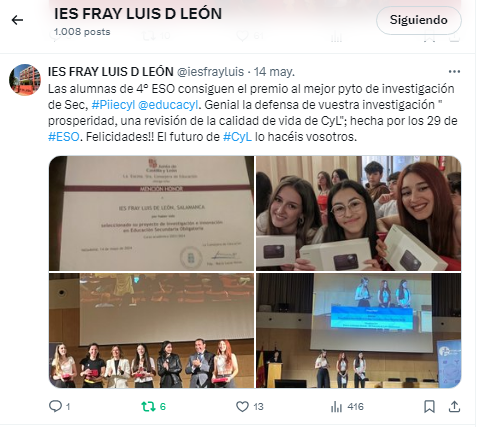Open the three girls holding boxes photo
The width and height of the screenshot is (491, 427).
(x=359, y=213)
